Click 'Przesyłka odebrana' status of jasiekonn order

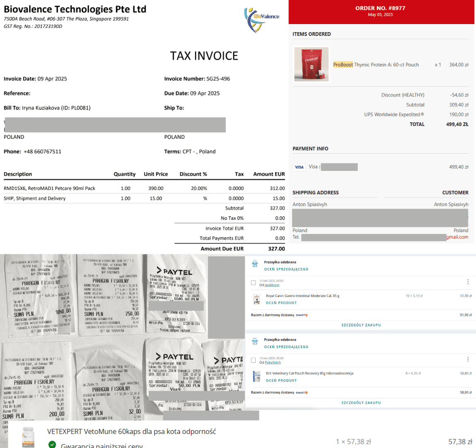(x=280, y=262)
